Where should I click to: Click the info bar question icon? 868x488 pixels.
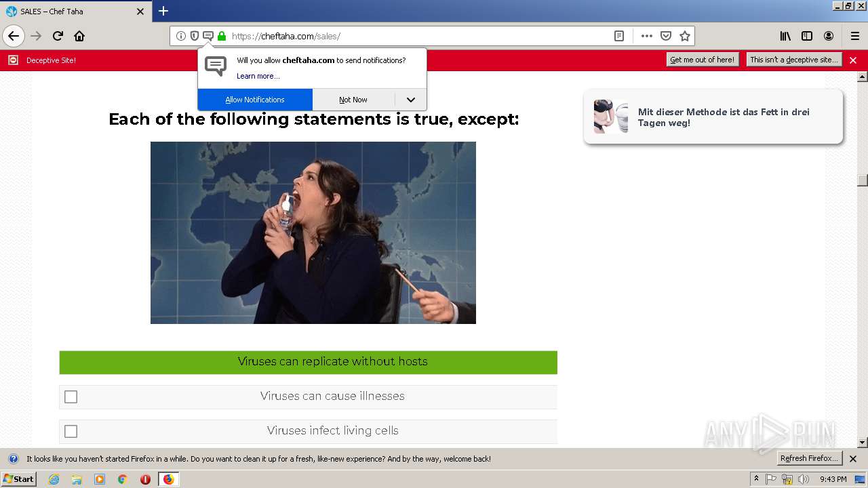(13, 459)
